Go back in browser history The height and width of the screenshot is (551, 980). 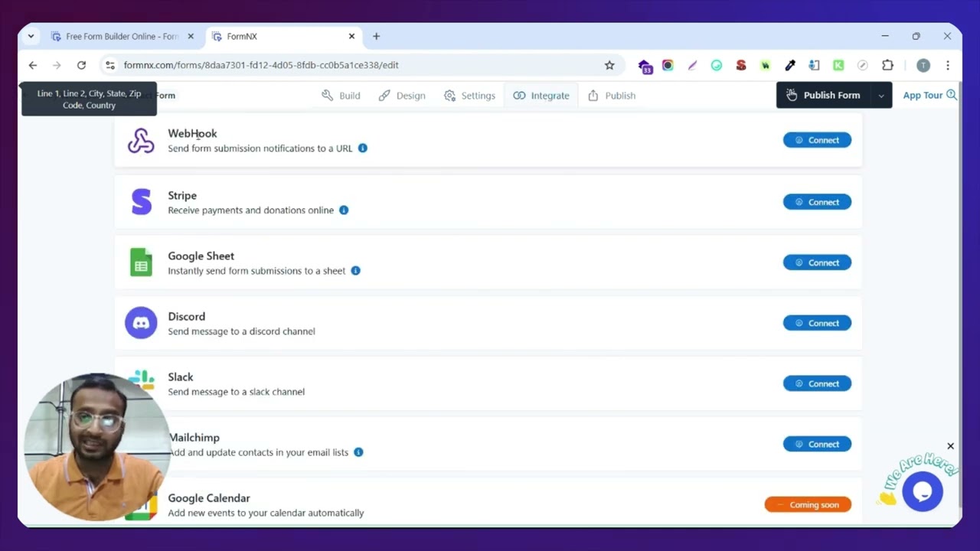pyautogui.click(x=32, y=65)
